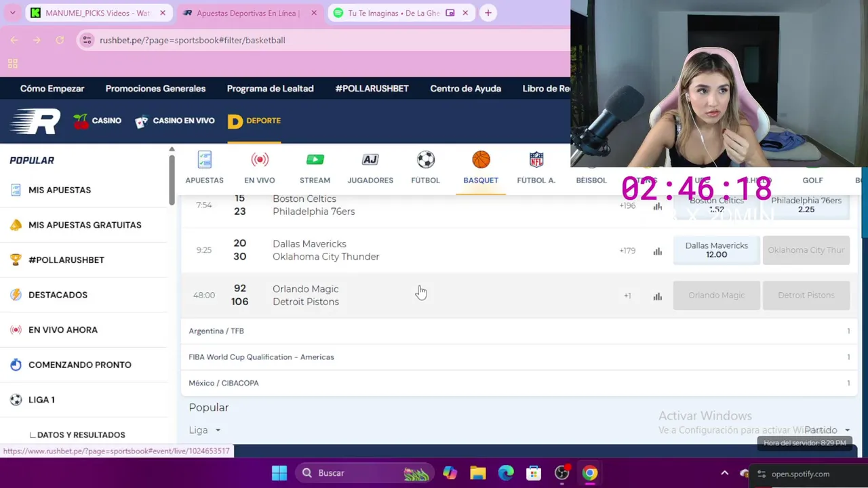
Task: Open Centro de Ayuda
Action: (x=465, y=89)
